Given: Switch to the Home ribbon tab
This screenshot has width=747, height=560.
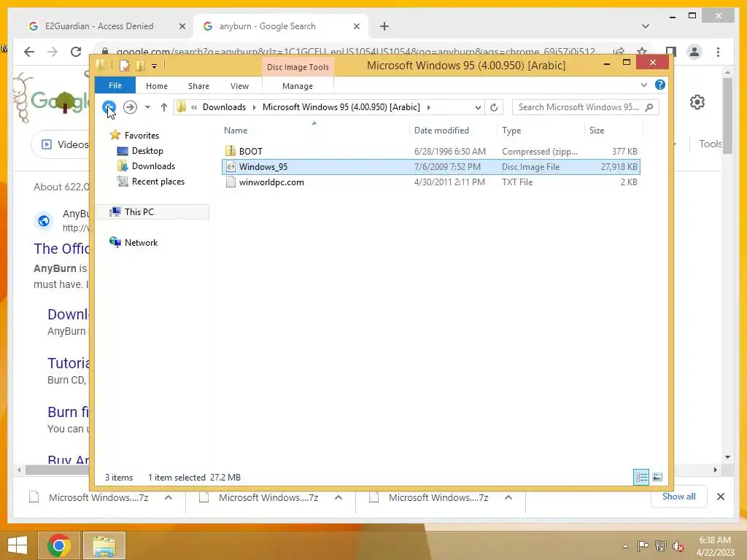Looking at the screenshot, I should click(x=157, y=86).
